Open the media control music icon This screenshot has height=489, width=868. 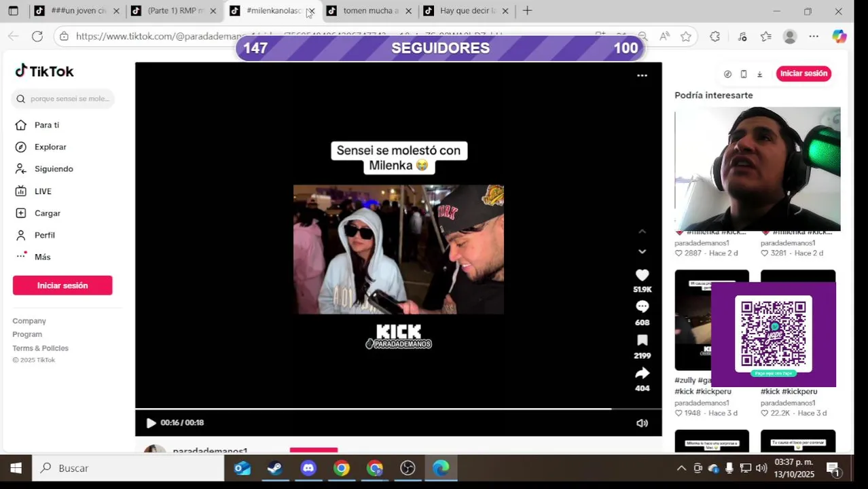[x=742, y=36]
